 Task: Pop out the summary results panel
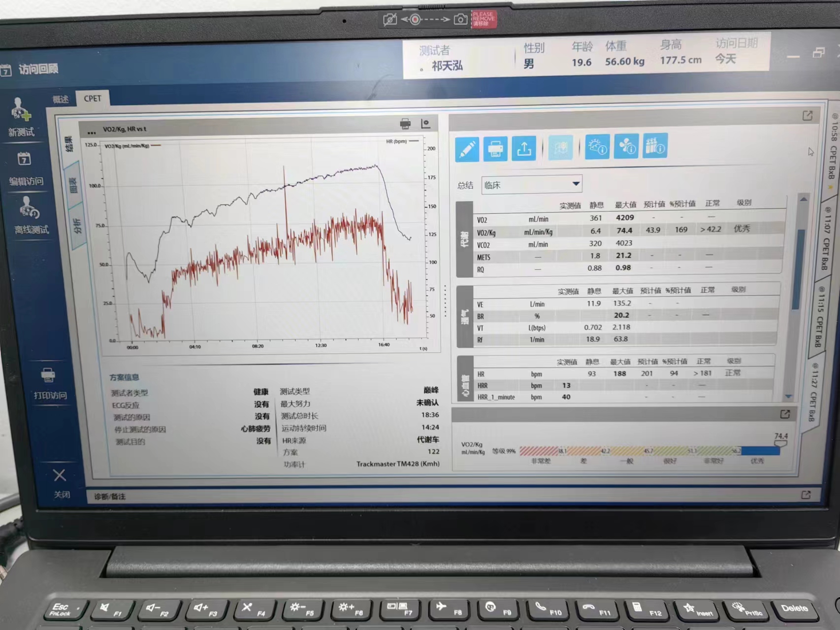[808, 116]
